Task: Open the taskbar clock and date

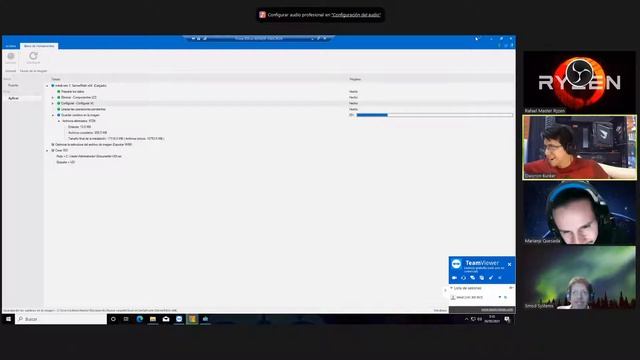Action: pyautogui.click(x=492, y=319)
